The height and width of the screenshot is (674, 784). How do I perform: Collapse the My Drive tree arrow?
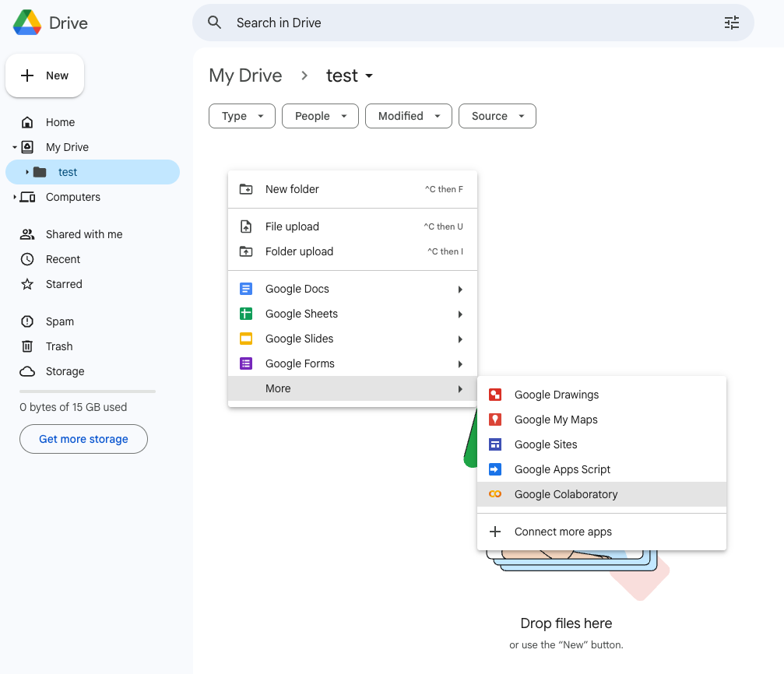click(x=15, y=147)
